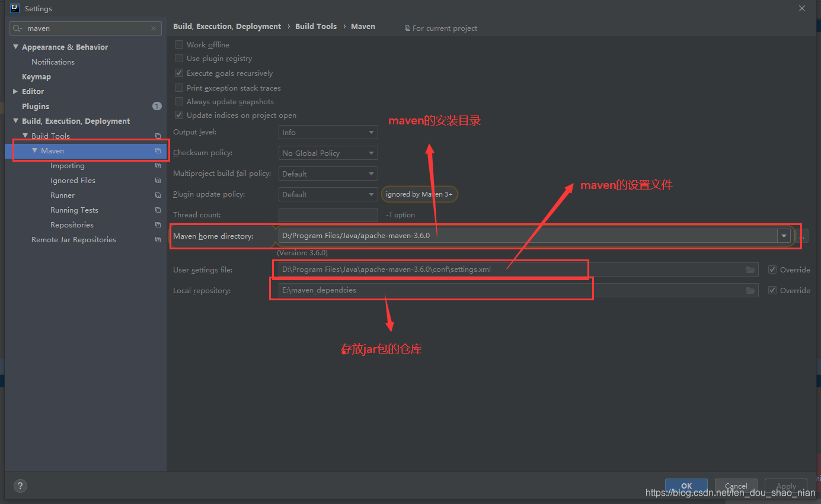Uncheck Update indices on project open
821x504 pixels.
pyautogui.click(x=179, y=115)
